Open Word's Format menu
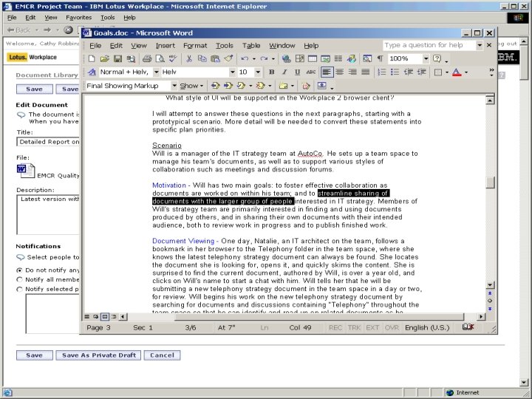 tap(195, 46)
